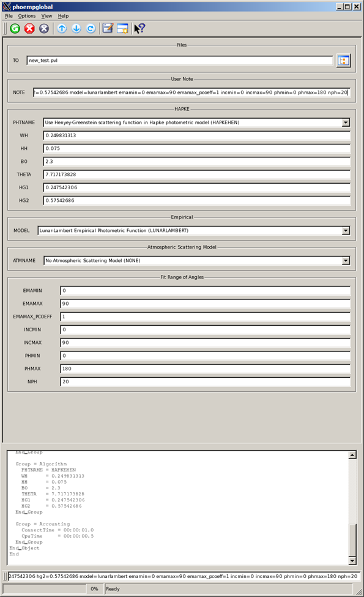Click the gray exit X toolbar icon

tap(44, 29)
